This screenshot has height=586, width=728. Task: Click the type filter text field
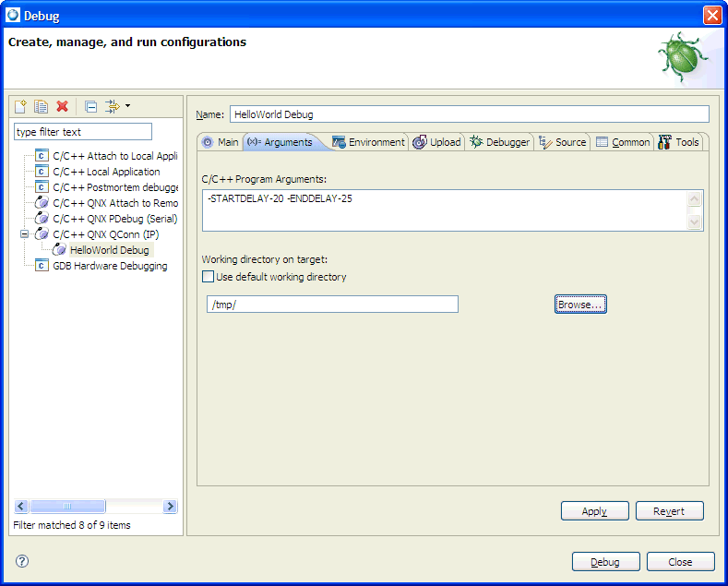coord(82,132)
